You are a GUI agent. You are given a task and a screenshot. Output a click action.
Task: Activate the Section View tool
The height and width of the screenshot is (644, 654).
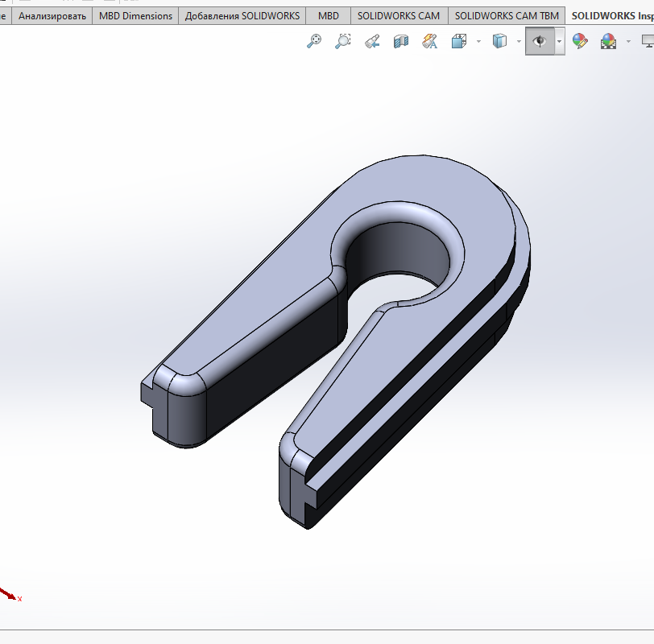point(401,41)
